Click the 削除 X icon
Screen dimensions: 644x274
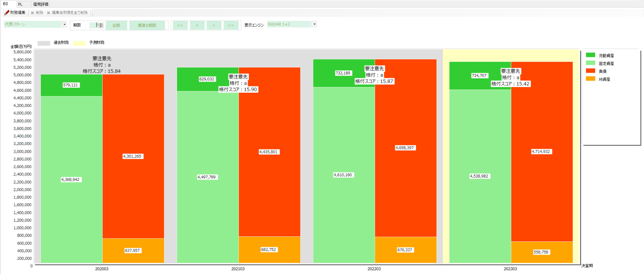[x=32, y=13]
